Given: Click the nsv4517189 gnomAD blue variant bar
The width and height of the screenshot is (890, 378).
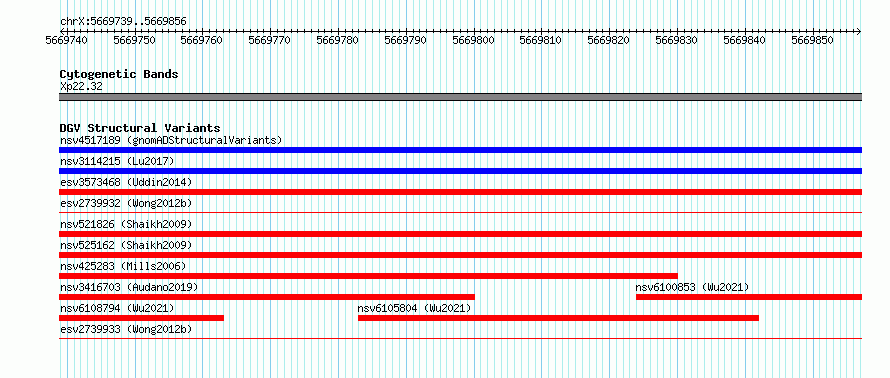Looking at the screenshot, I should click(460, 150).
